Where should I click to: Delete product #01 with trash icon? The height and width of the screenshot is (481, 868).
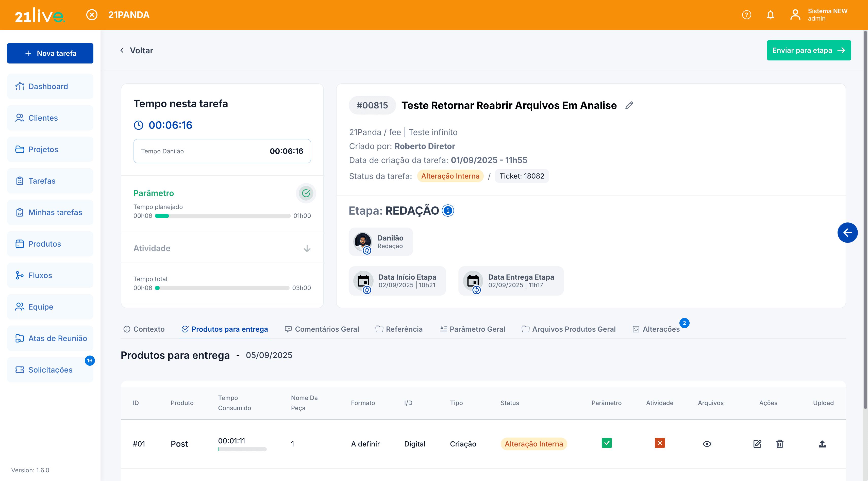[x=779, y=444]
